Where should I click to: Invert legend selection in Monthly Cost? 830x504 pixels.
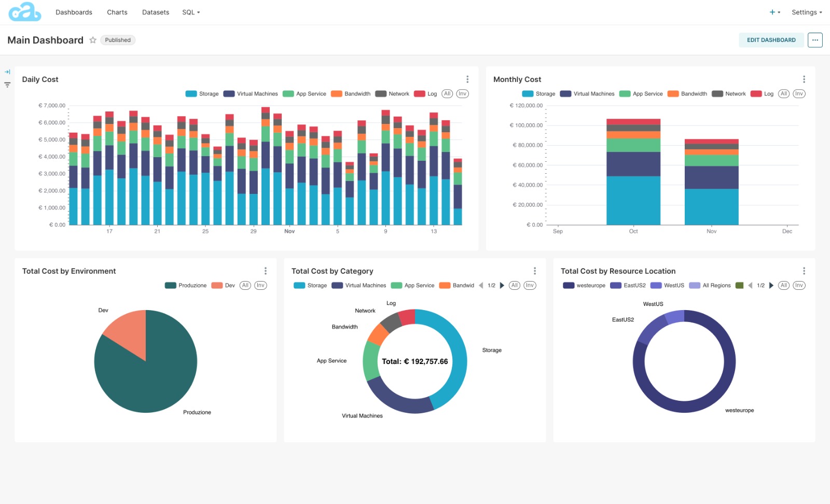(799, 94)
